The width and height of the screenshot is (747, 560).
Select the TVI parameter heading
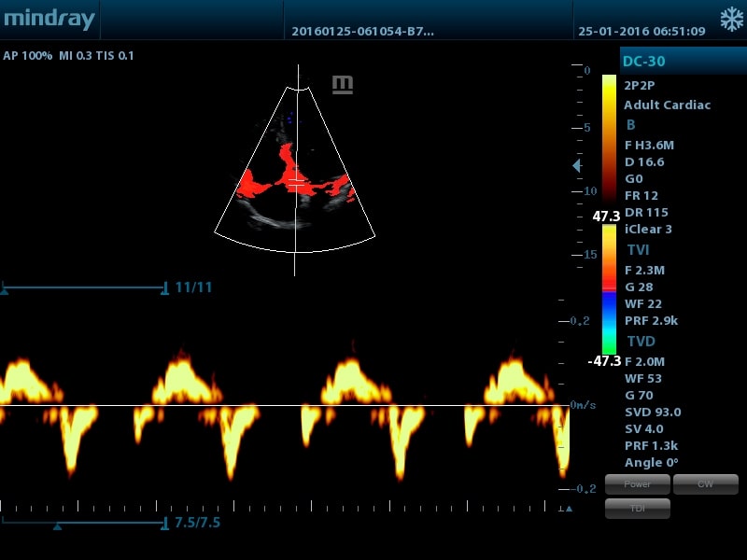tap(638, 249)
